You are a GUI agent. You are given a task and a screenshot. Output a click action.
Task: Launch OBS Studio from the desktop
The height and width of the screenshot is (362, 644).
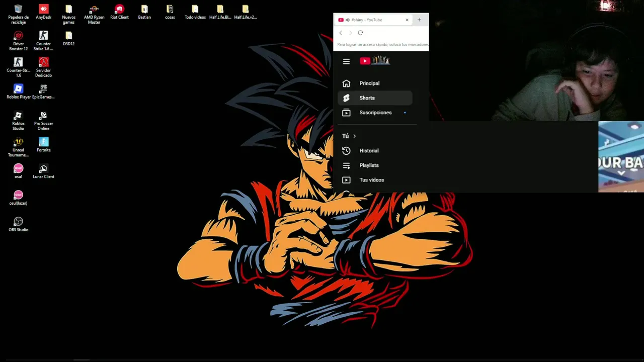tap(18, 225)
